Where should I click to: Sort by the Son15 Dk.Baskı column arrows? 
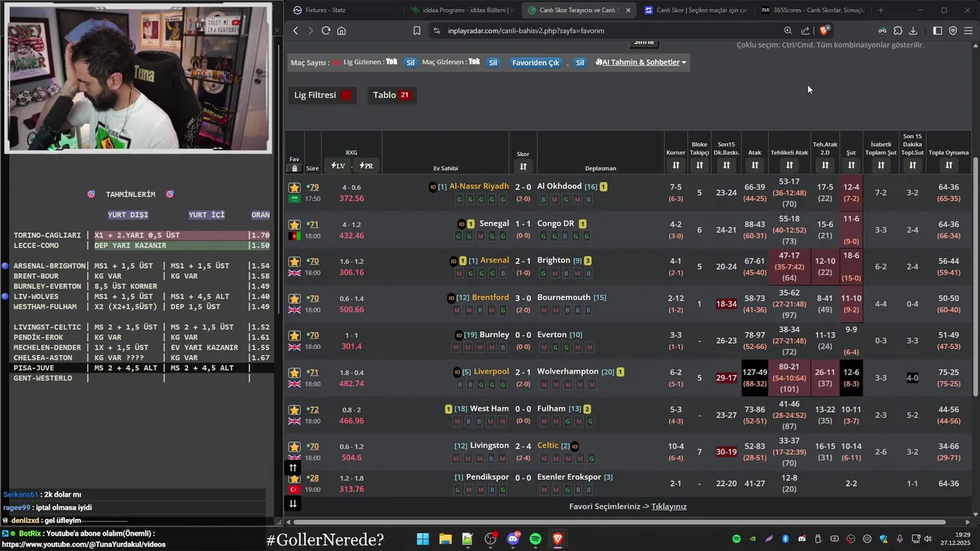pos(726,165)
